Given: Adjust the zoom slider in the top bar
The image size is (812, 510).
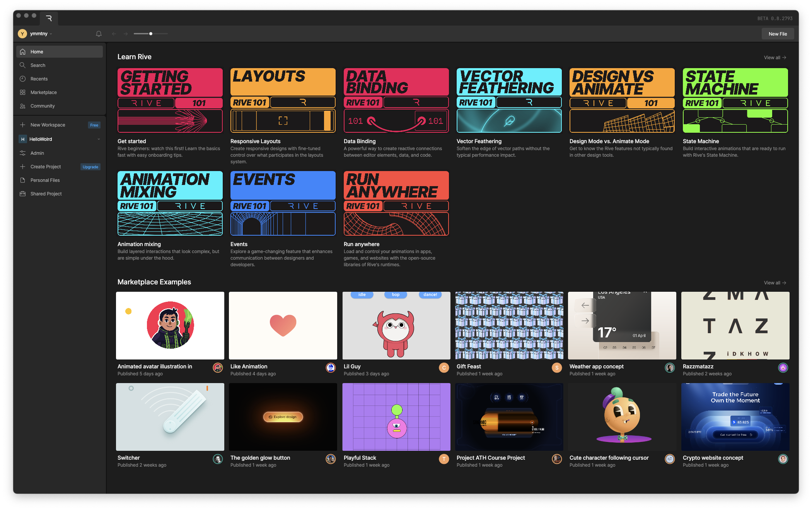Looking at the screenshot, I should [x=151, y=34].
